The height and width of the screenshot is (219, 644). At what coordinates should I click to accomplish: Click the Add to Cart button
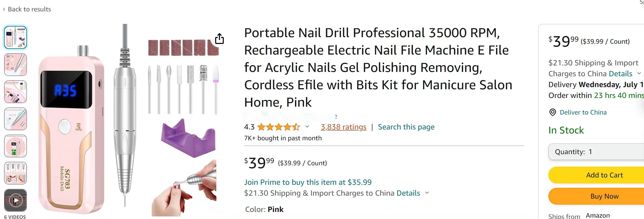605,175
